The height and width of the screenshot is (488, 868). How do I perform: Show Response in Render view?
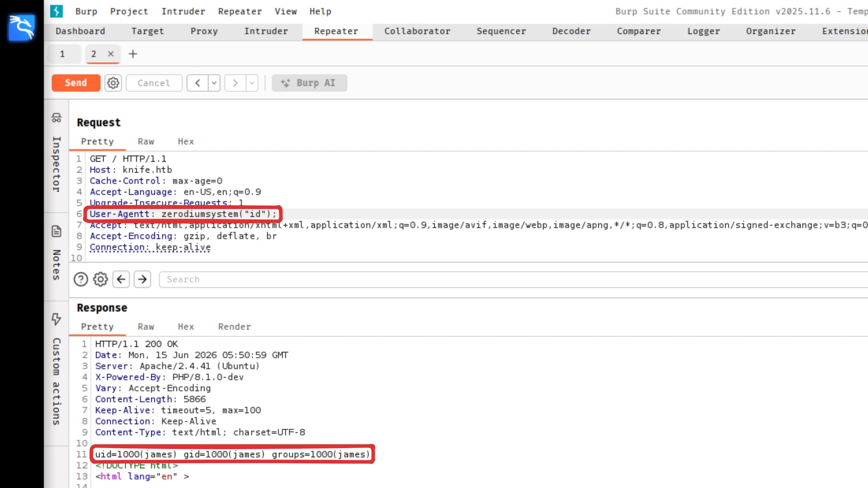235,327
